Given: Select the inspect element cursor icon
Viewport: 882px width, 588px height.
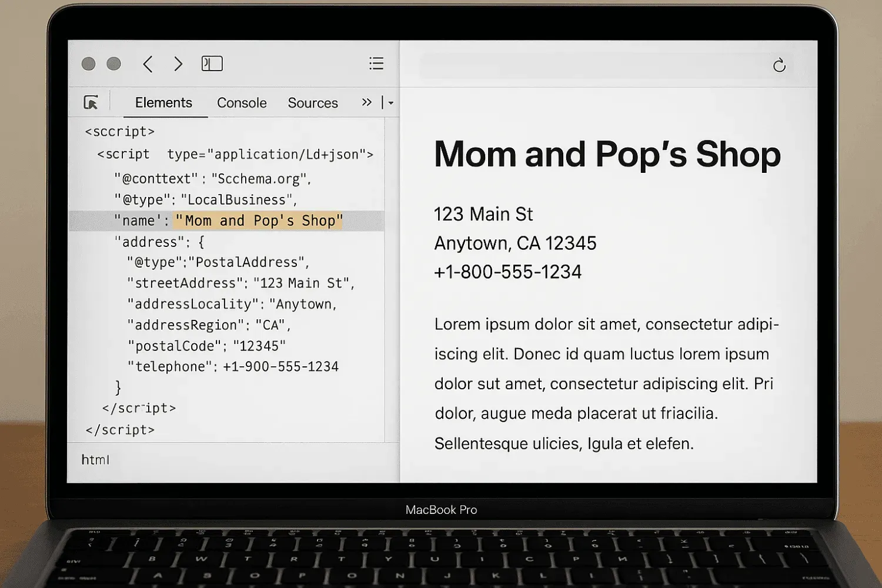Looking at the screenshot, I should pyautogui.click(x=92, y=102).
